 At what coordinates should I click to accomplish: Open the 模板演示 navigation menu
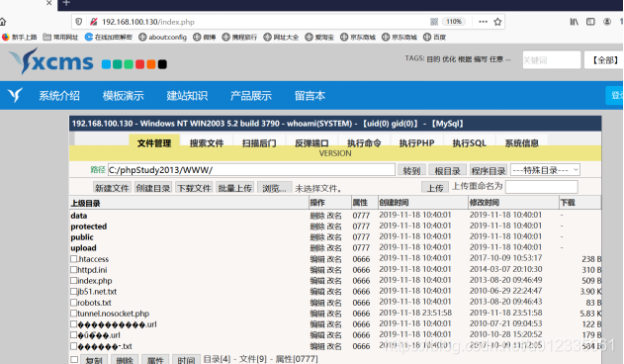(x=123, y=96)
